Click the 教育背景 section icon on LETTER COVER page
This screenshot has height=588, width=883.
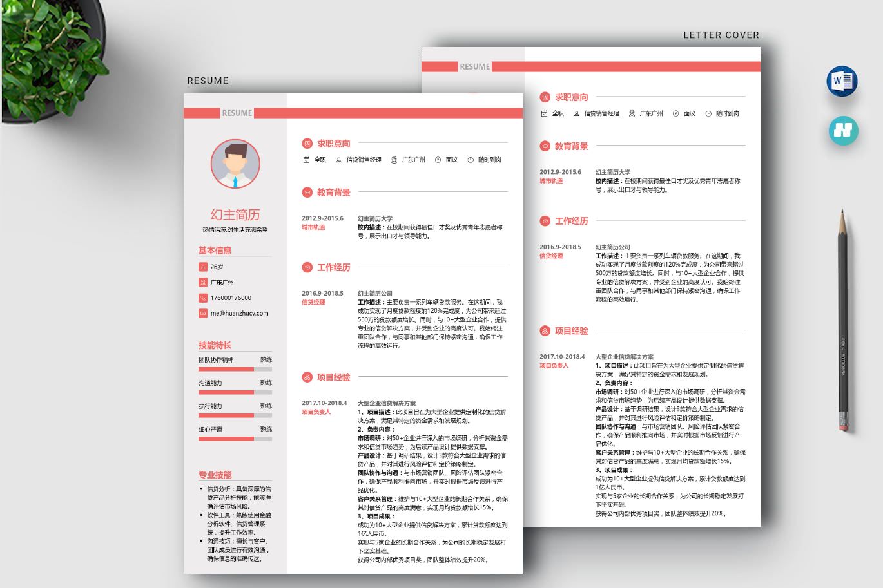[545, 146]
